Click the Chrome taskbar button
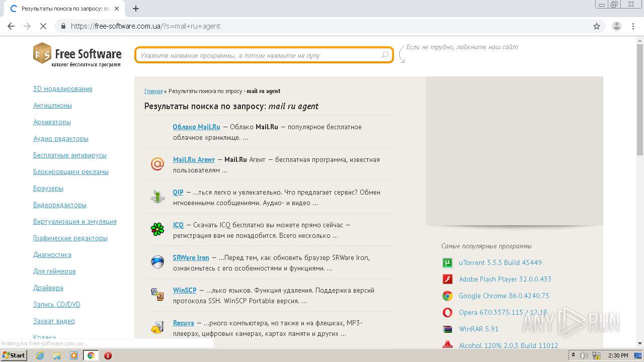 tap(91, 355)
